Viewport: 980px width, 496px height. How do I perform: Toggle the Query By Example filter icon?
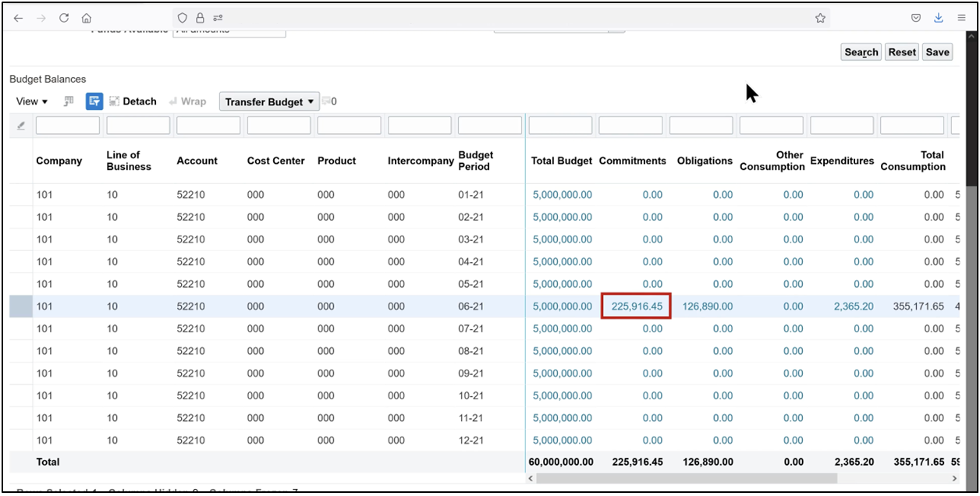click(94, 101)
